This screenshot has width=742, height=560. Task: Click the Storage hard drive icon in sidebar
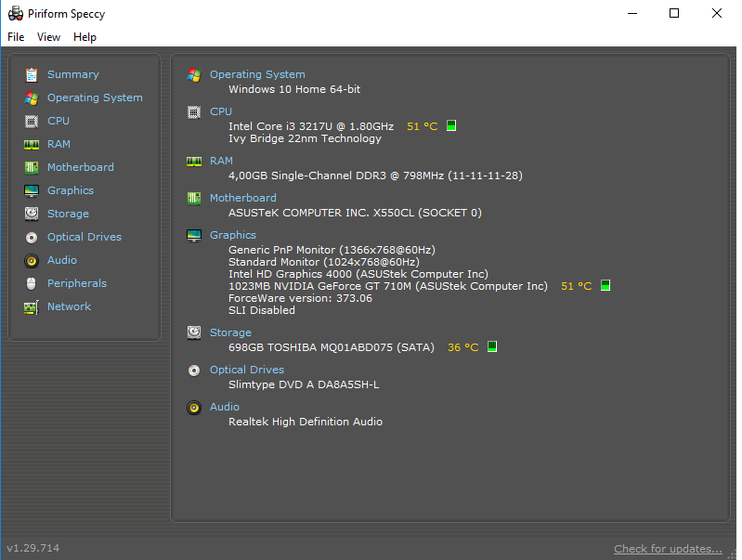click(x=32, y=214)
